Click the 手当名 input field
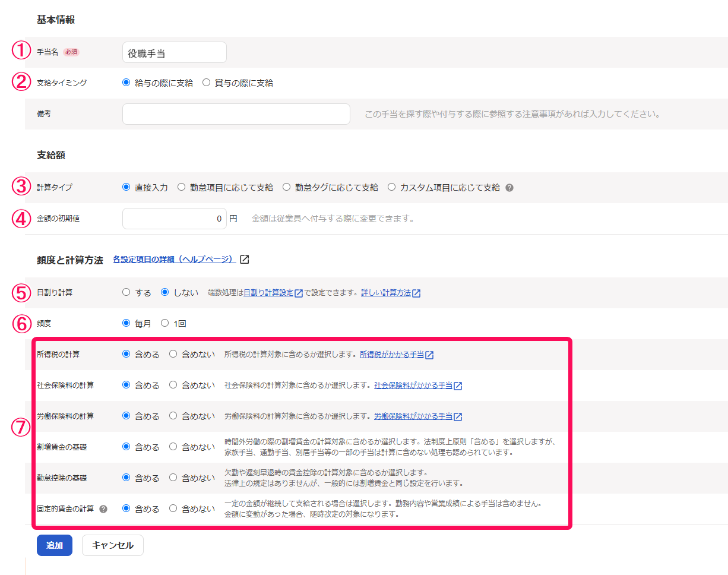This screenshot has height=575, width=728. click(175, 52)
